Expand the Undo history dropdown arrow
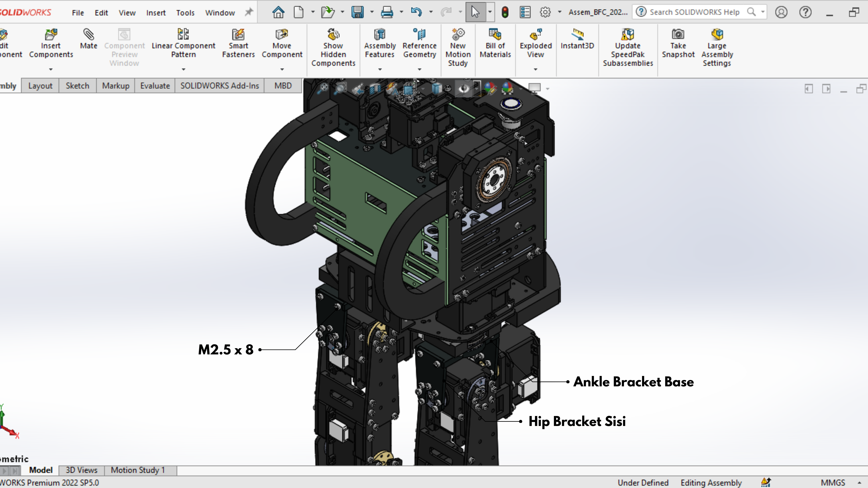 pos(431,12)
